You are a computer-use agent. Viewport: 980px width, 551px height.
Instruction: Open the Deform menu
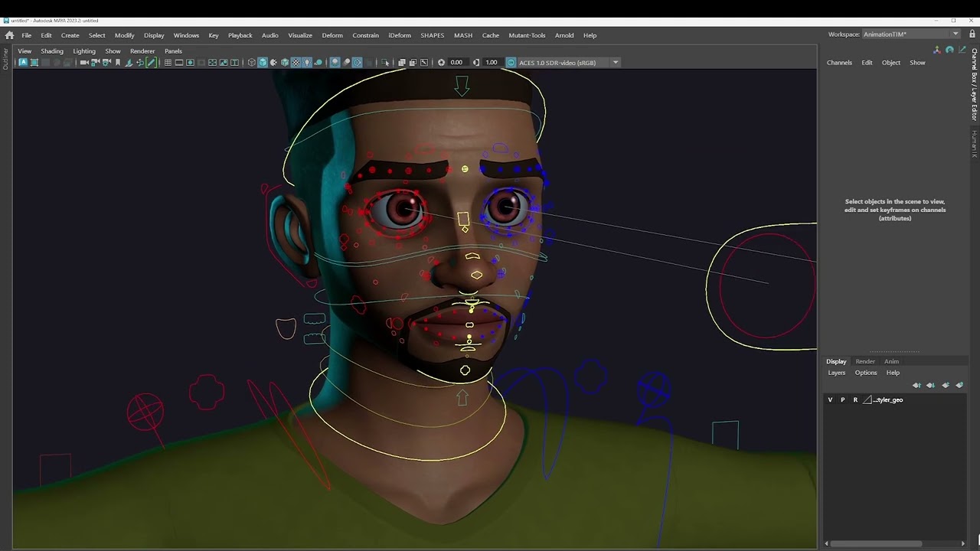332,35
